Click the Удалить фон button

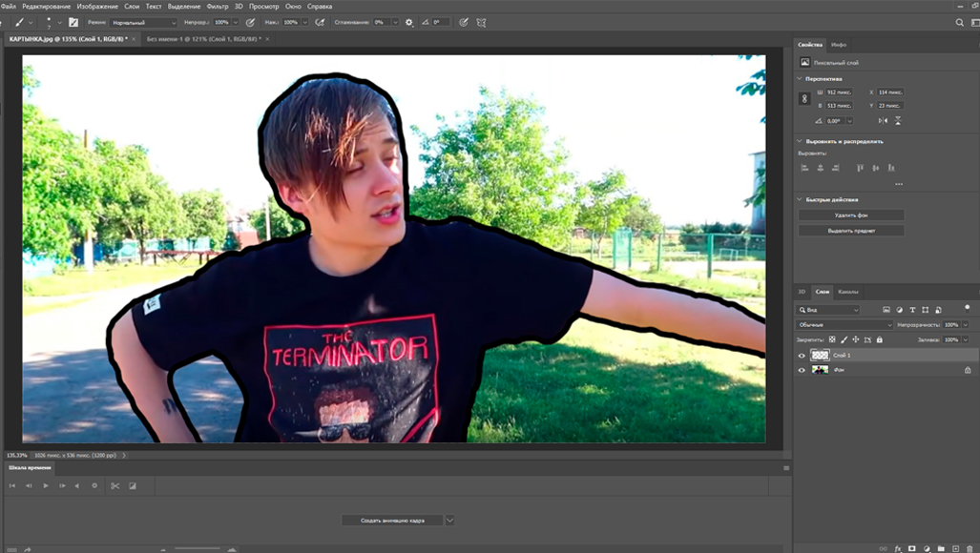click(850, 215)
